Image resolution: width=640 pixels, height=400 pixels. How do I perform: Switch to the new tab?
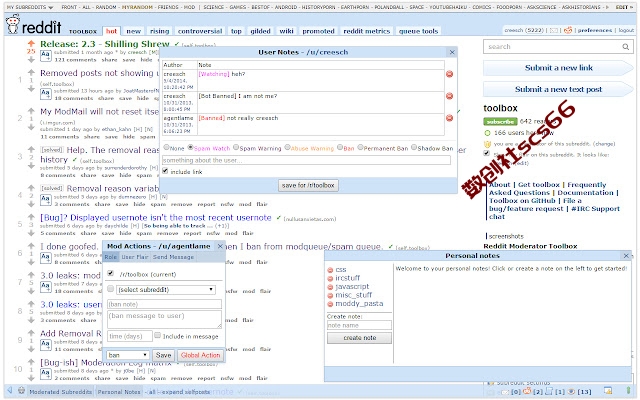coord(133,31)
